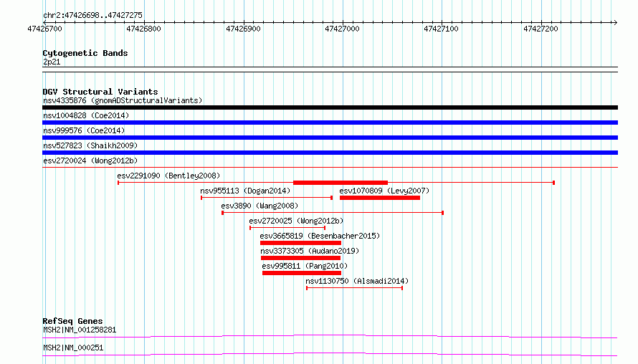Select the Cytogenetic Bands track title
The image size is (638, 364).
click(x=85, y=53)
